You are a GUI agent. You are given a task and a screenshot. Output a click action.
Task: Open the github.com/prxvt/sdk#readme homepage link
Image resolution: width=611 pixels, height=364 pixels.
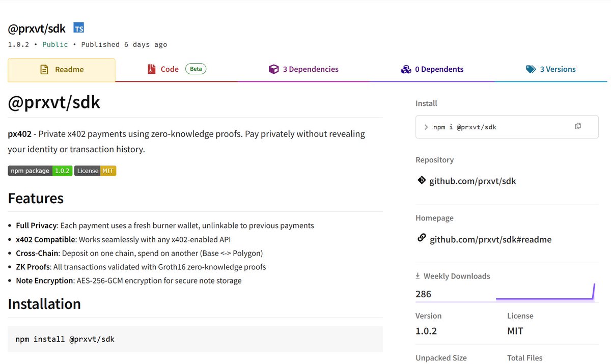[490, 239]
